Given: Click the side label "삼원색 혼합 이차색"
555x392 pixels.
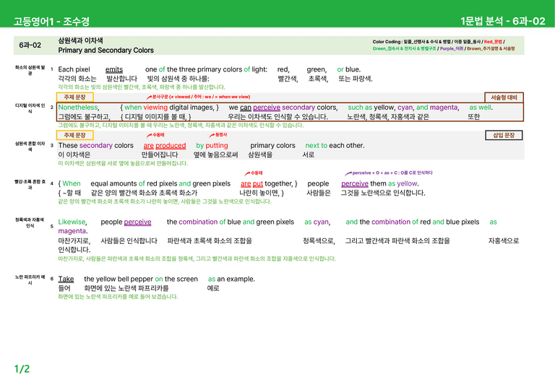Looking at the screenshot, I should 30,147.
